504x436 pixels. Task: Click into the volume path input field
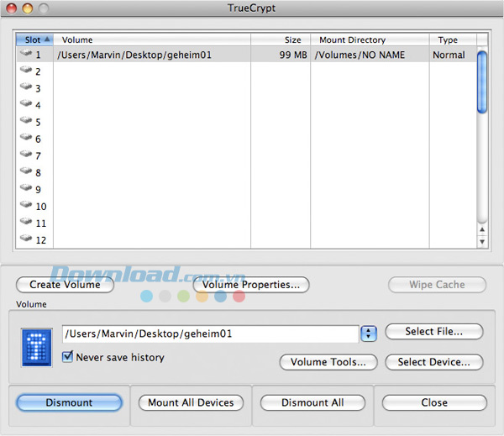point(211,334)
